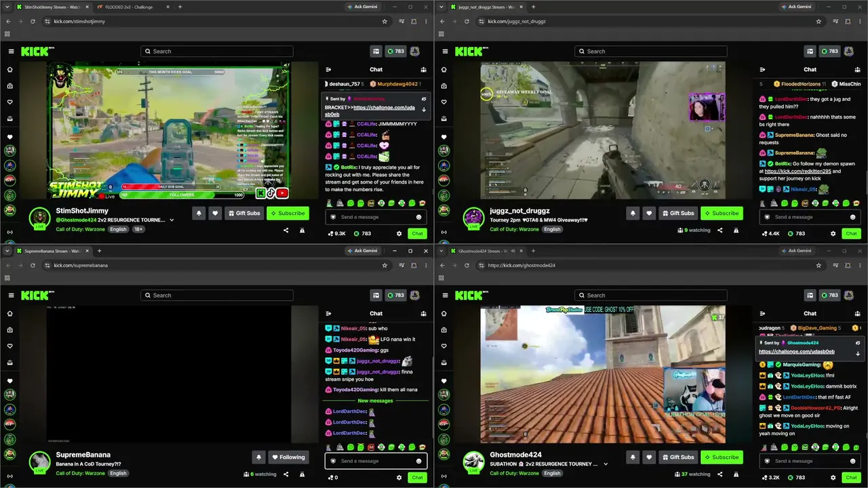Click Following heart icon in Ghostmode424 window sidebar
This screenshot has height=488, width=868.
443,346
